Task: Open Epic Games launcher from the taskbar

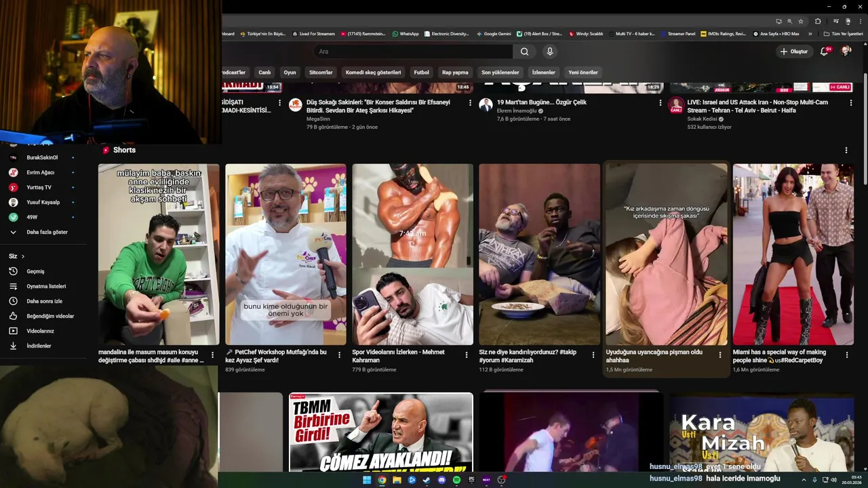Action: (471, 480)
